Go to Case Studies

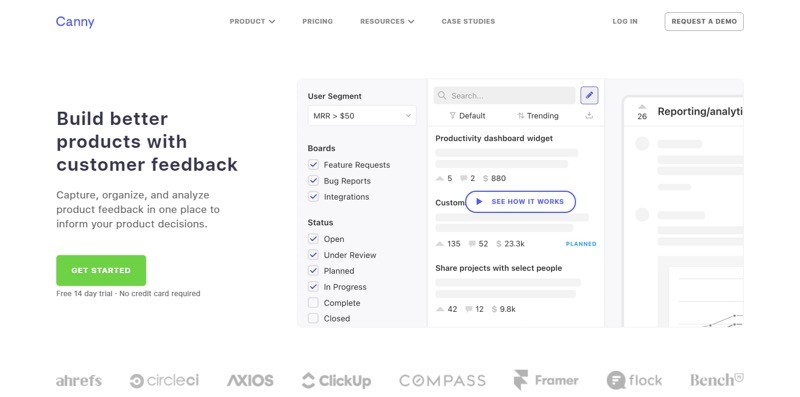[468, 21]
